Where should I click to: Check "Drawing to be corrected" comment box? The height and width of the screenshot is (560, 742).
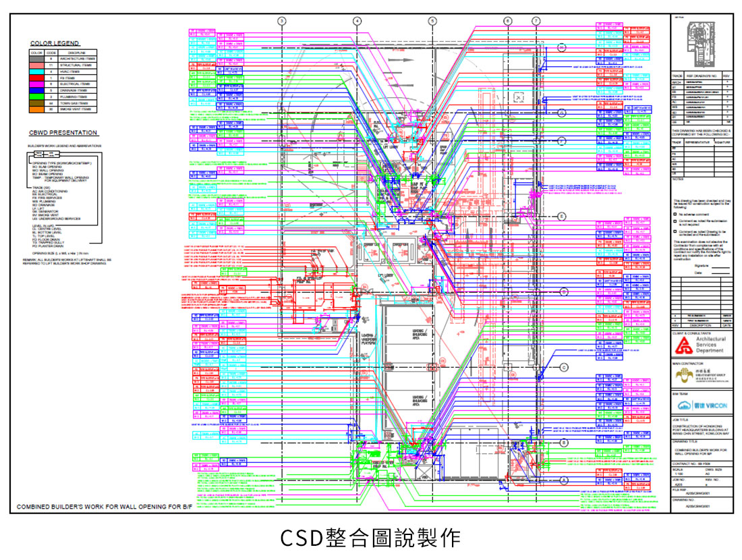675,231
